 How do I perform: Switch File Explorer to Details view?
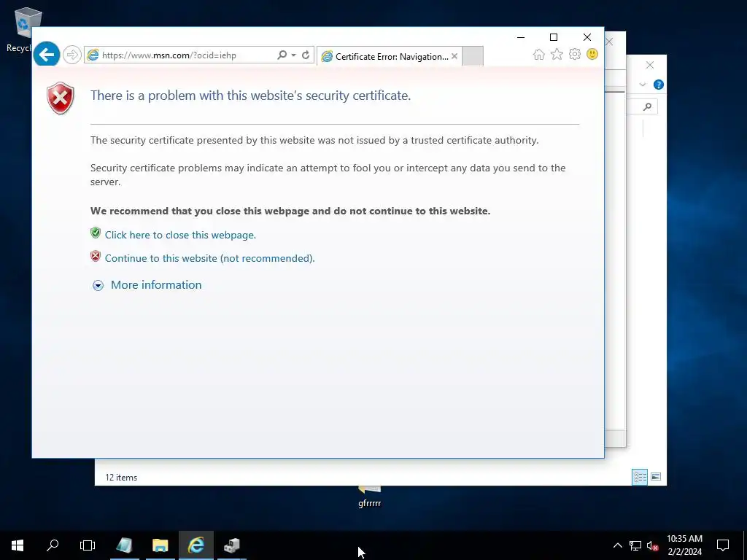(640, 477)
